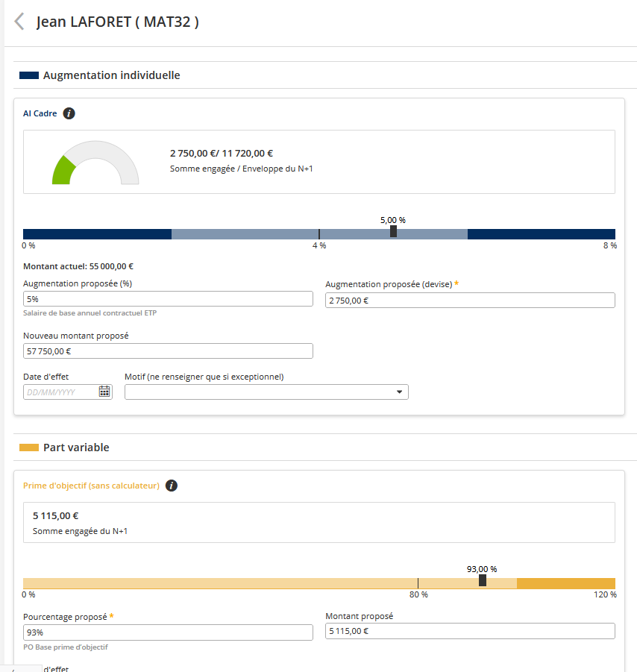Click the 5,00 % raise slider handle
The height and width of the screenshot is (672, 637).
pyautogui.click(x=393, y=232)
